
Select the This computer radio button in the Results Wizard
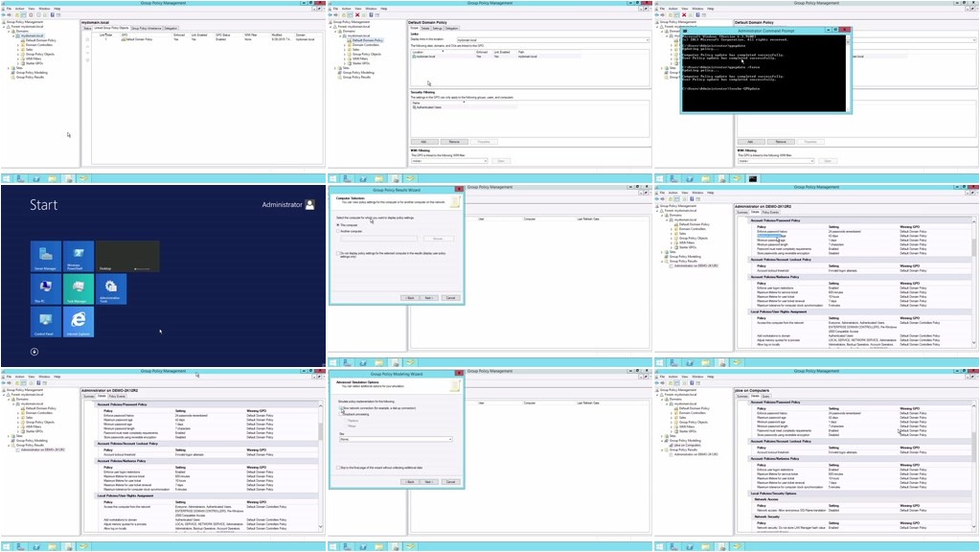[x=338, y=225]
